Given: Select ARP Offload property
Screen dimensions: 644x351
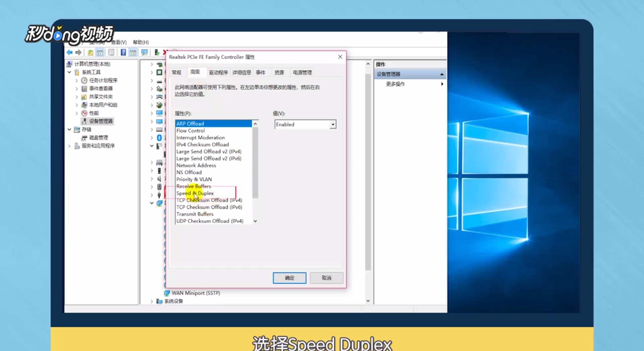Looking at the screenshot, I should [x=213, y=124].
